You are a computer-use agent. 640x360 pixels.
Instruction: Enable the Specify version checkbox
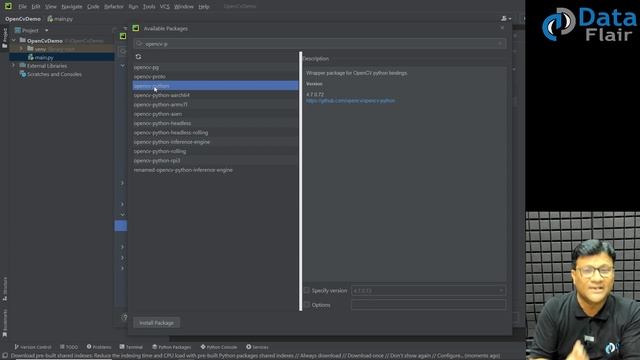coord(307,291)
